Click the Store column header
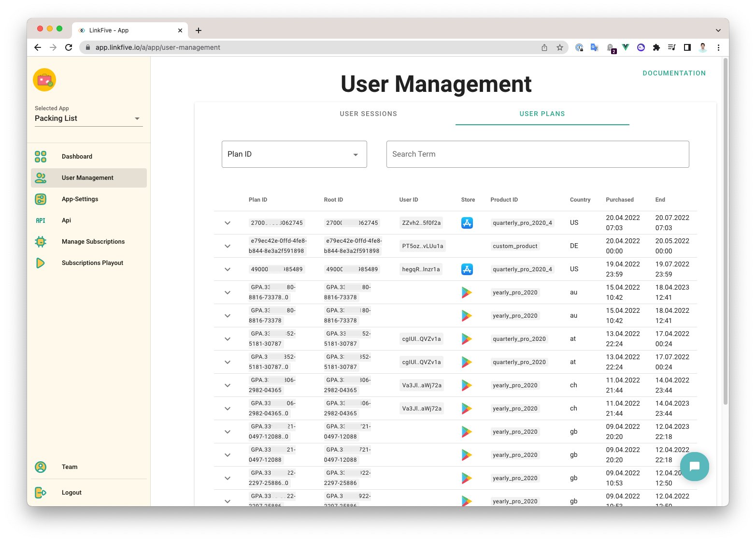756x542 pixels. pos(468,200)
